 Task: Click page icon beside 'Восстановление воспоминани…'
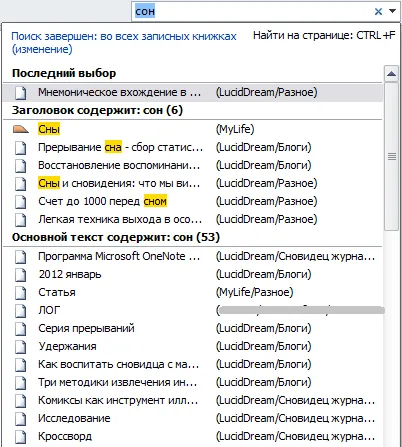(x=21, y=165)
